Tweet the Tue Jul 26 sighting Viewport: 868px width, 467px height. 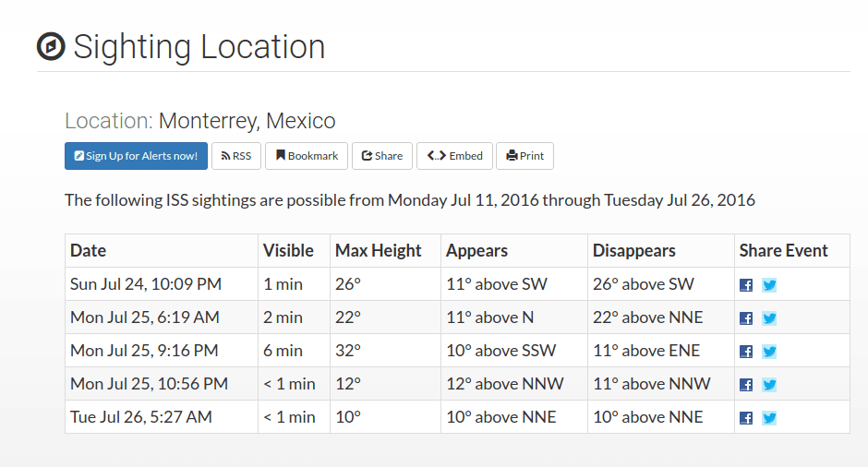coord(769,418)
